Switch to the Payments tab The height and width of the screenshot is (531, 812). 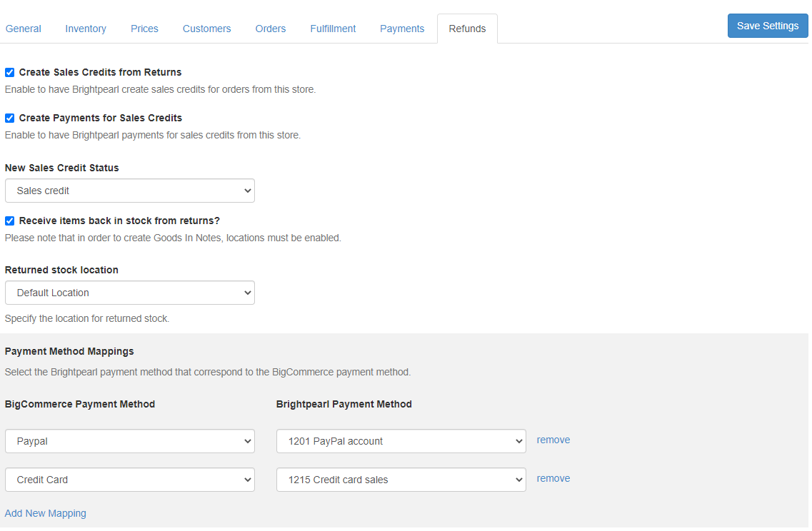401,29
